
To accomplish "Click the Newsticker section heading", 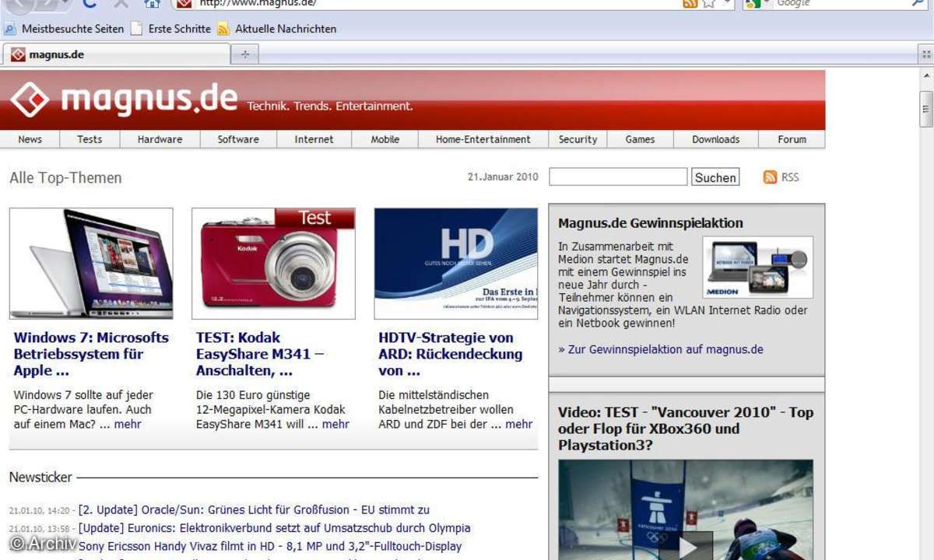I will click(x=40, y=477).
